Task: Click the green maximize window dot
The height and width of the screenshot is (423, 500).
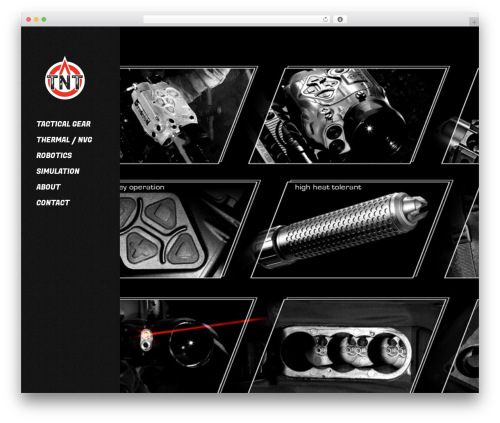Action: [44, 20]
